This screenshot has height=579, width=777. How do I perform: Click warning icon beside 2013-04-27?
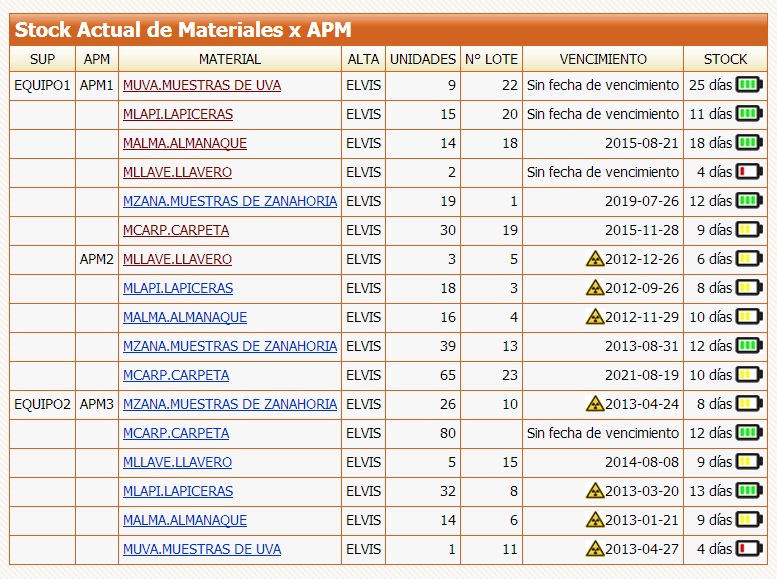(595, 549)
